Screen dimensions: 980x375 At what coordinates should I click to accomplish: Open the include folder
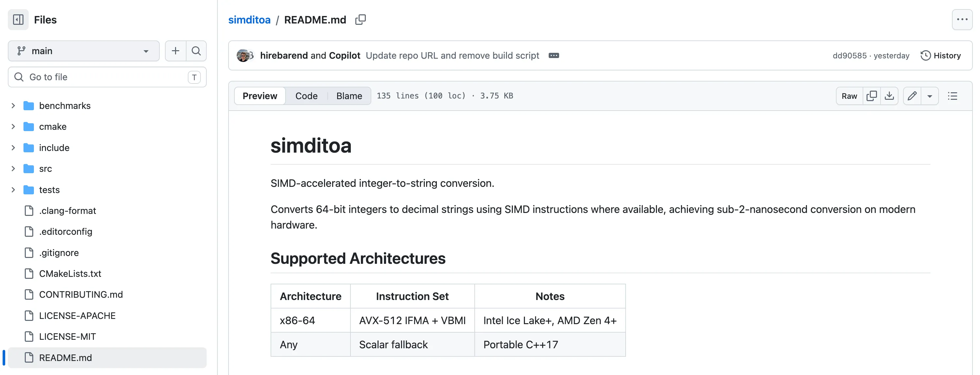[x=54, y=148]
